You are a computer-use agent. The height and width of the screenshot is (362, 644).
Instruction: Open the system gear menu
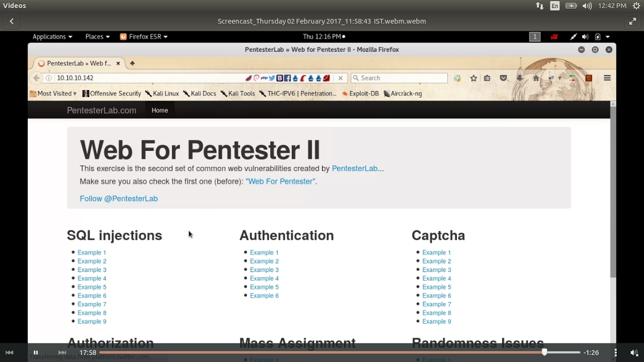pos(636,6)
